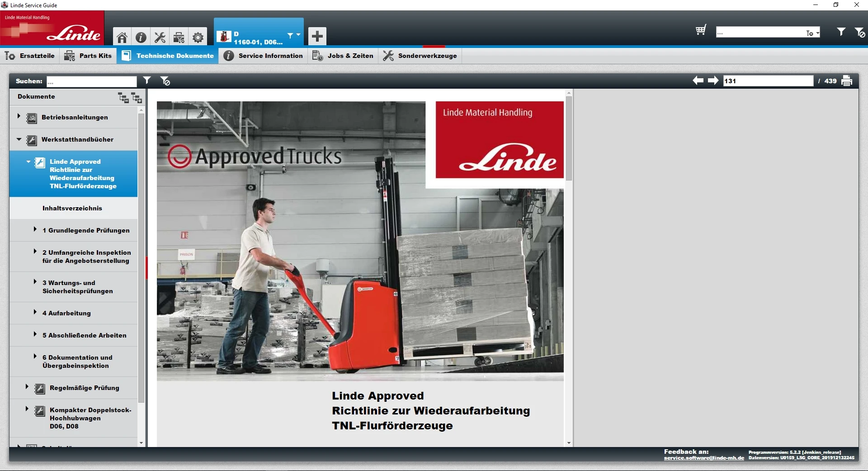Clear the global search filter
The height and width of the screenshot is (471, 868).
click(x=860, y=32)
